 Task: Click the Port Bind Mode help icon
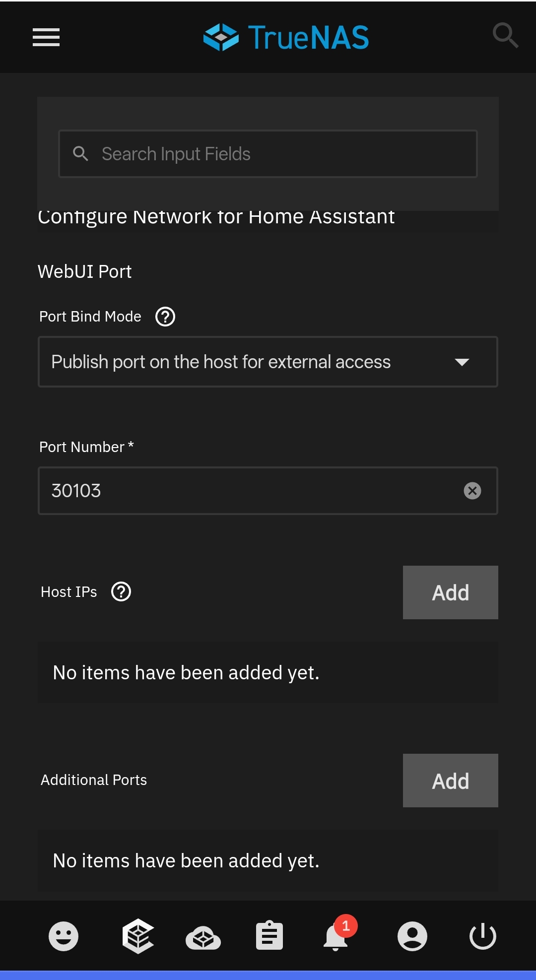pos(165,317)
